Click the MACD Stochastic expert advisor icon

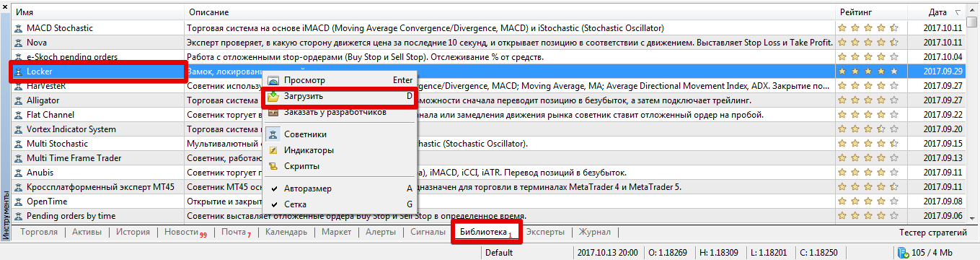pyautogui.click(x=19, y=28)
